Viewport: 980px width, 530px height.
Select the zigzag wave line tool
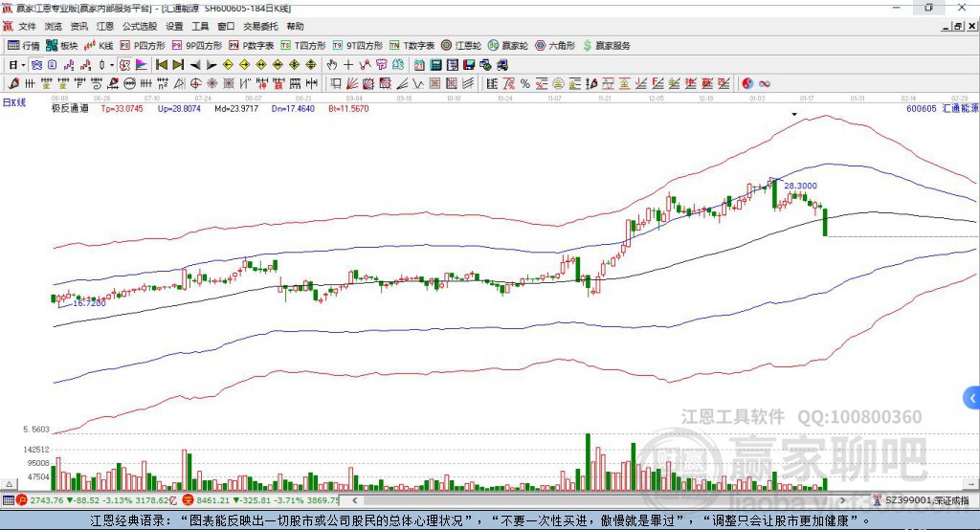click(x=417, y=84)
